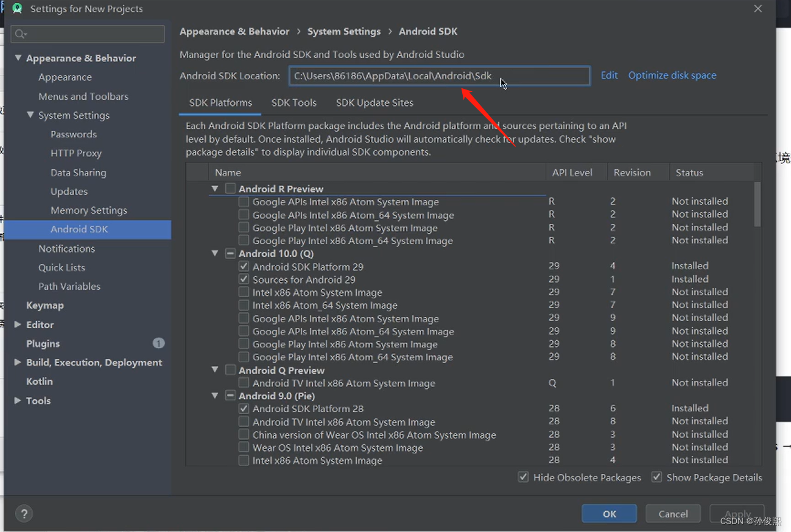This screenshot has height=532, width=791.
Task: Click the Cancel button
Action: pyautogui.click(x=673, y=514)
